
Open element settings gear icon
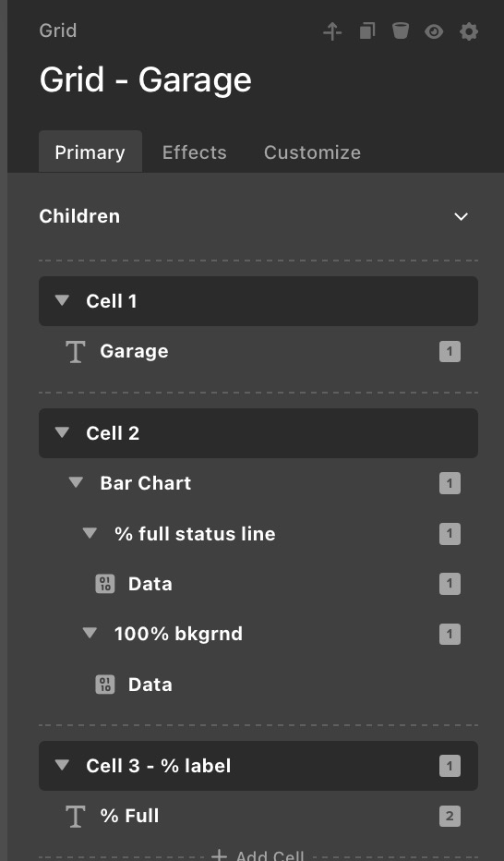pos(468,31)
